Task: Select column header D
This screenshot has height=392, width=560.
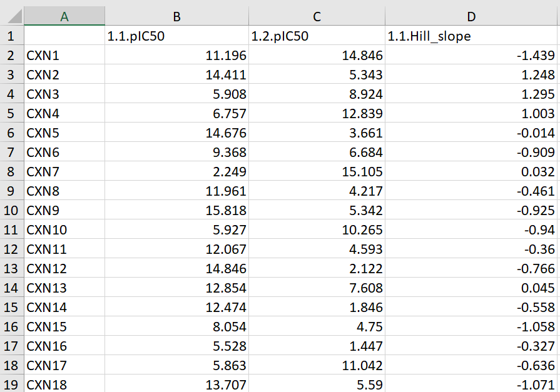Action: click(x=471, y=15)
